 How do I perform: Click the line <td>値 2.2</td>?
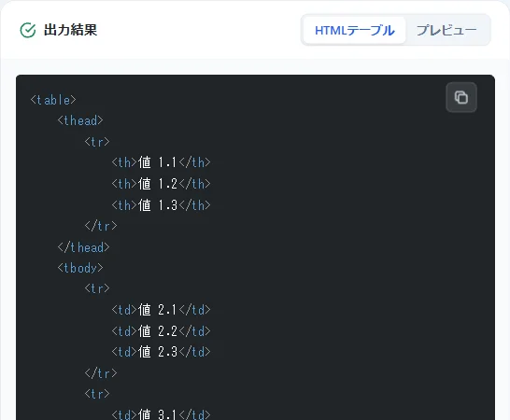[x=161, y=331]
